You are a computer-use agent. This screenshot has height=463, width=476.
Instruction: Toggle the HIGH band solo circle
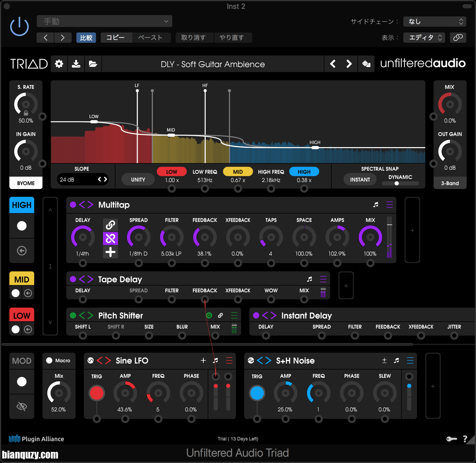coord(22,226)
